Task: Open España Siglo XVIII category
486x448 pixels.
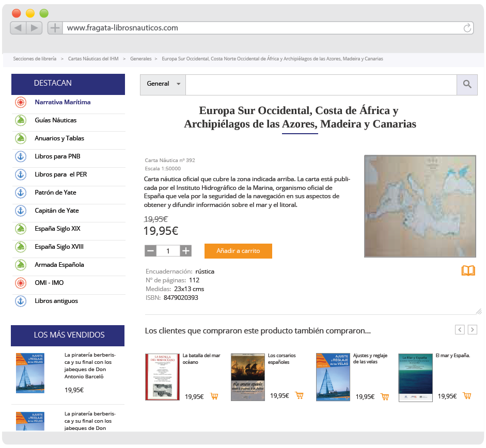Action: 59,247
